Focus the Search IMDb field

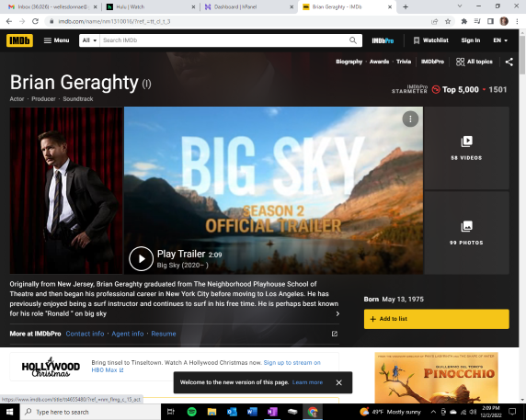click(x=223, y=40)
